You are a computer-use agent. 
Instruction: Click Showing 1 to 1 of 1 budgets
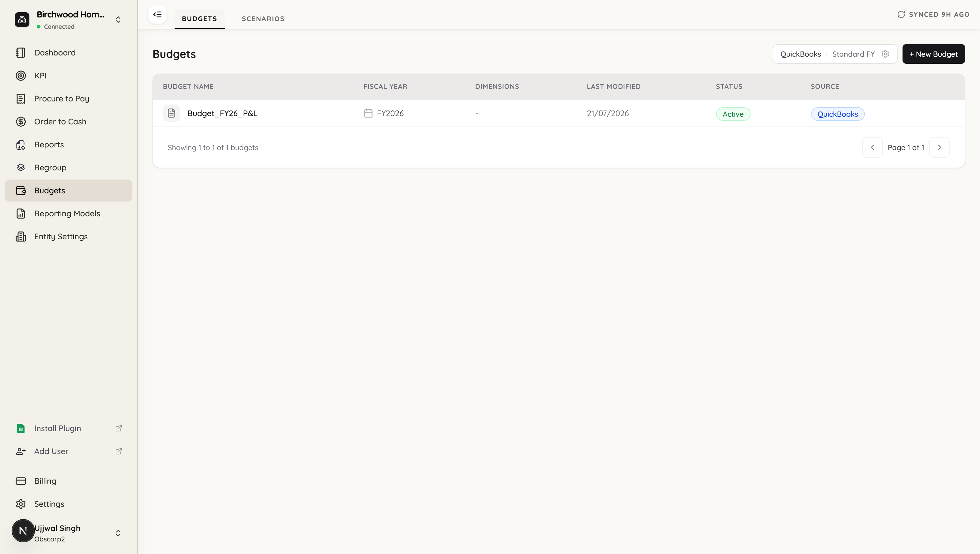[x=213, y=147]
